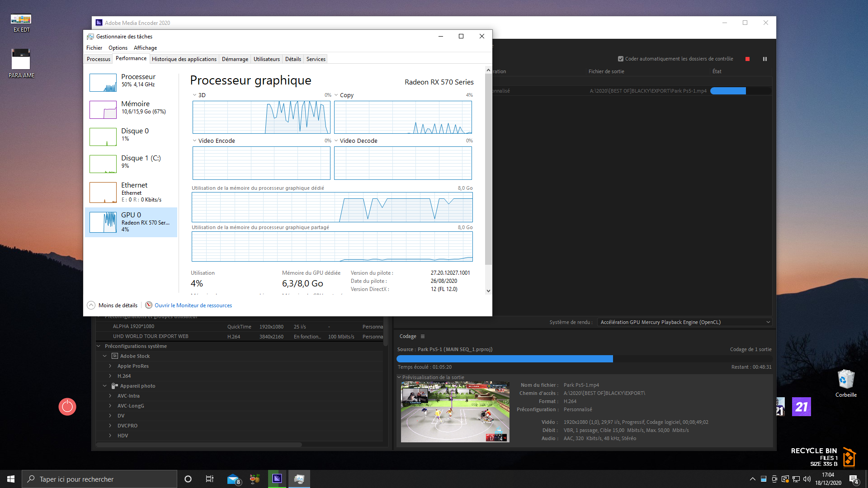Click the queue item progress bar

(x=741, y=91)
